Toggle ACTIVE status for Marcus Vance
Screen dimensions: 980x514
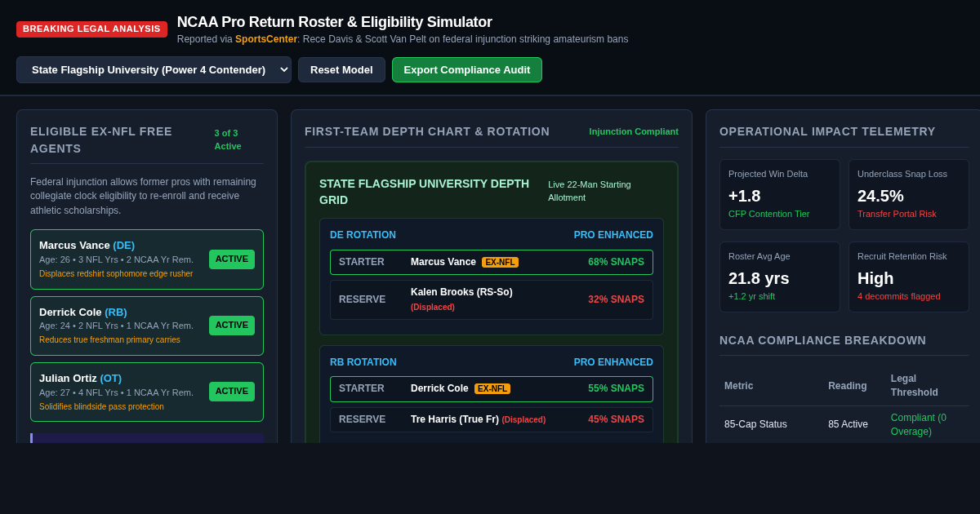[232, 259]
